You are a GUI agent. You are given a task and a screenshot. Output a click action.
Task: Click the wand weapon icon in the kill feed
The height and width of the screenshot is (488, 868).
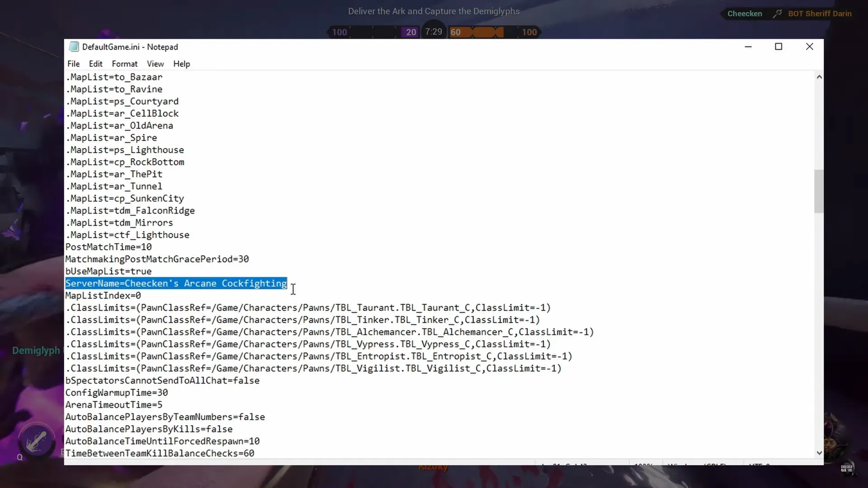pos(776,14)
